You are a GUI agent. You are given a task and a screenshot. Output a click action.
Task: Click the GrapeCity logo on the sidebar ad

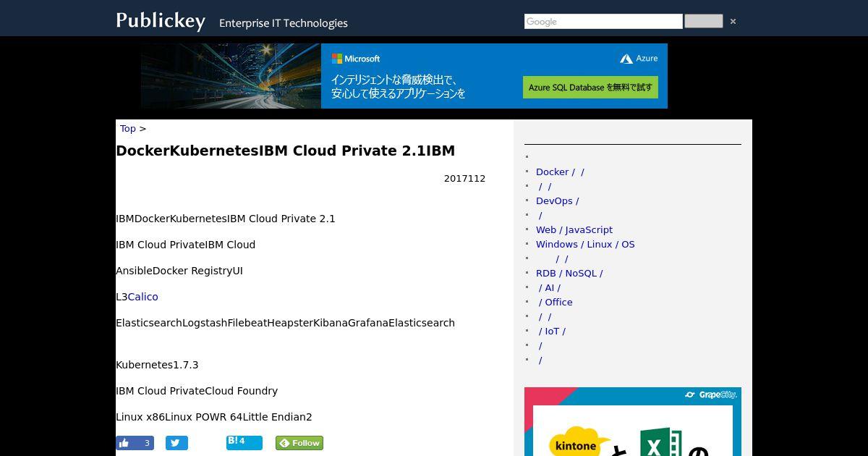tap(710, 394)
